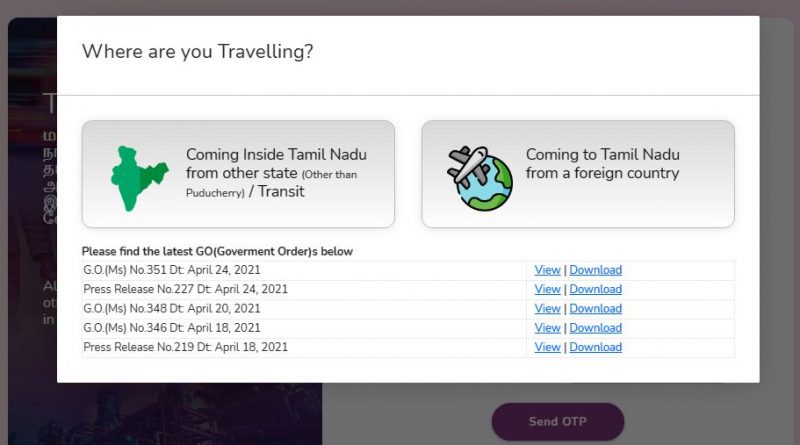Download Press Release No.227
Screen dimensions: 800x445
coord(595,289)
